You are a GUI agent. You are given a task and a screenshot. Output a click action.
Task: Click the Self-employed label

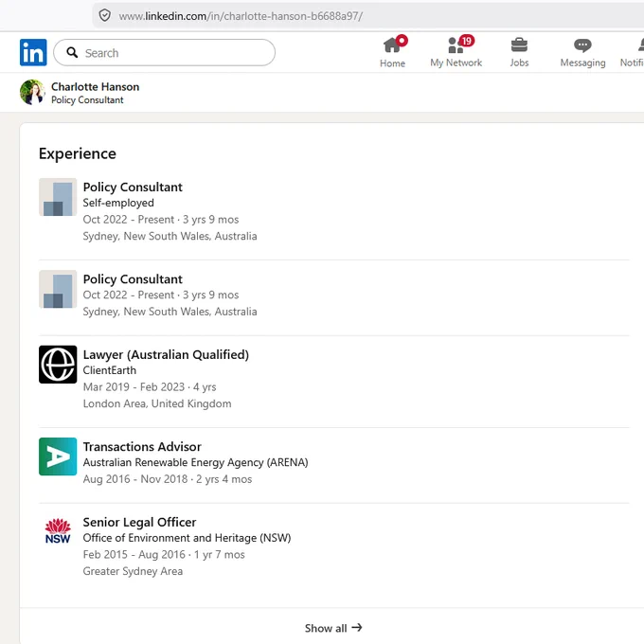click(x=118, y=203)
